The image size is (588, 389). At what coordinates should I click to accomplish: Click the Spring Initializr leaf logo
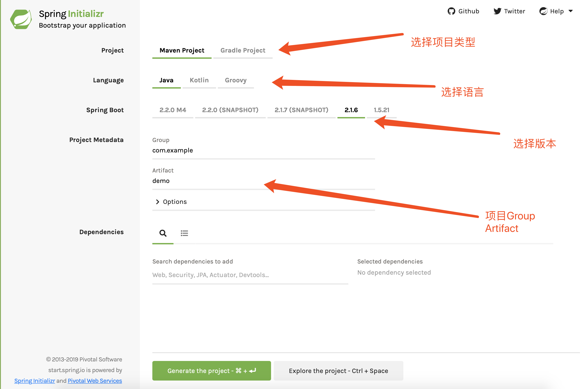point(21,19)
